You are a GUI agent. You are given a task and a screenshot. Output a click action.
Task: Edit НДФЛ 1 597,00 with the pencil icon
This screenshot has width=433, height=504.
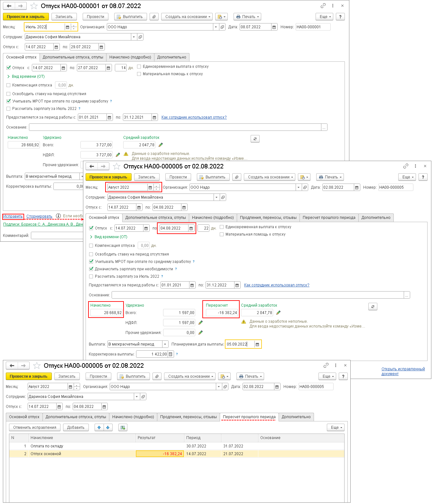(201, 323)
